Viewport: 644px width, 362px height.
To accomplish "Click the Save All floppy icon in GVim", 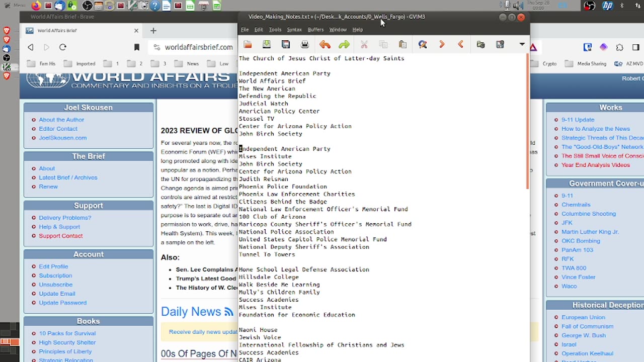I will pos(286,45).
